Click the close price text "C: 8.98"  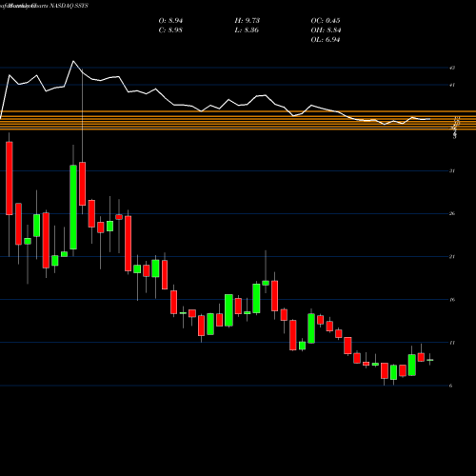coord(170,30)
